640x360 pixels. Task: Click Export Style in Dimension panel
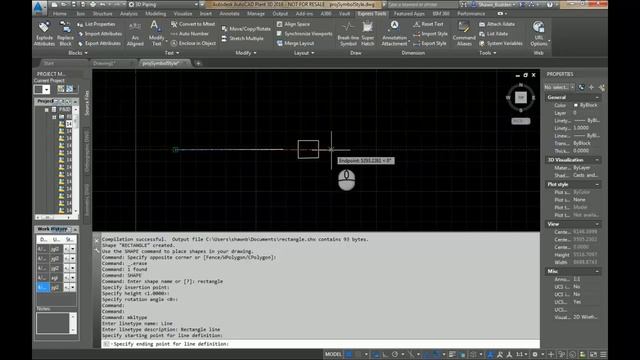tap(430, 43)
